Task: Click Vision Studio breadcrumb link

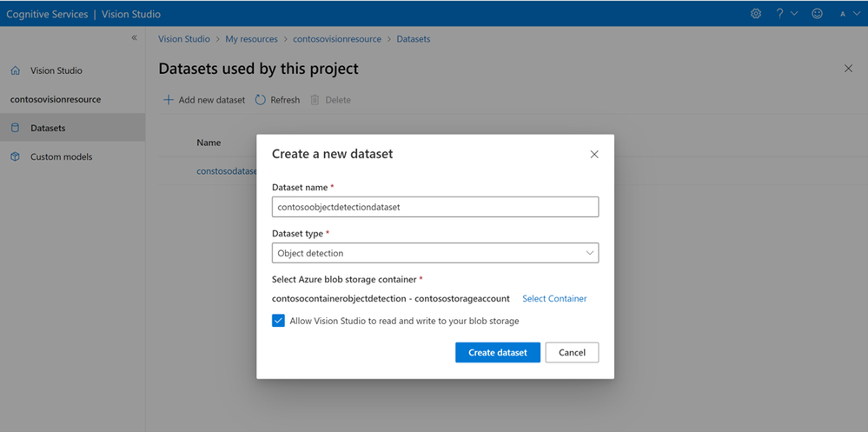Action: click(x=184, y=39)
